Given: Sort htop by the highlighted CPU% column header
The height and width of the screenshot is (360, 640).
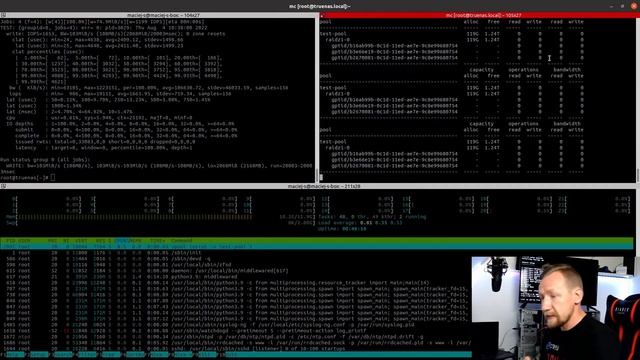Looking at the screenshot, I should (121, 240).
